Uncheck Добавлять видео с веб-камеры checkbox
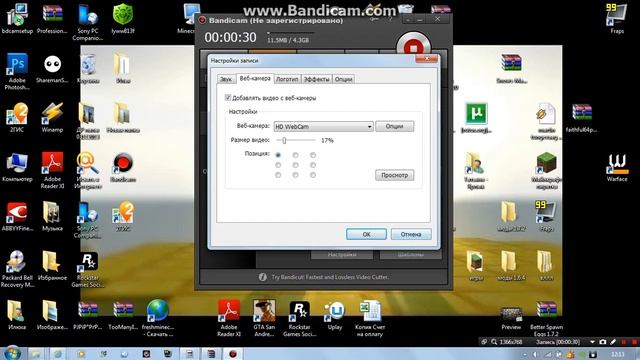Viewport: 640px width, 360px height. pos(228,98)
